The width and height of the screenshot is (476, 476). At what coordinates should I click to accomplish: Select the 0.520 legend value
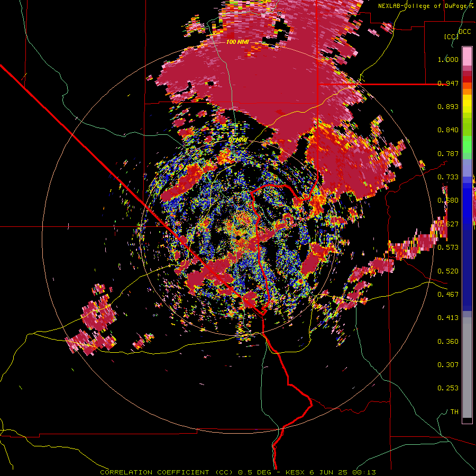448,271
